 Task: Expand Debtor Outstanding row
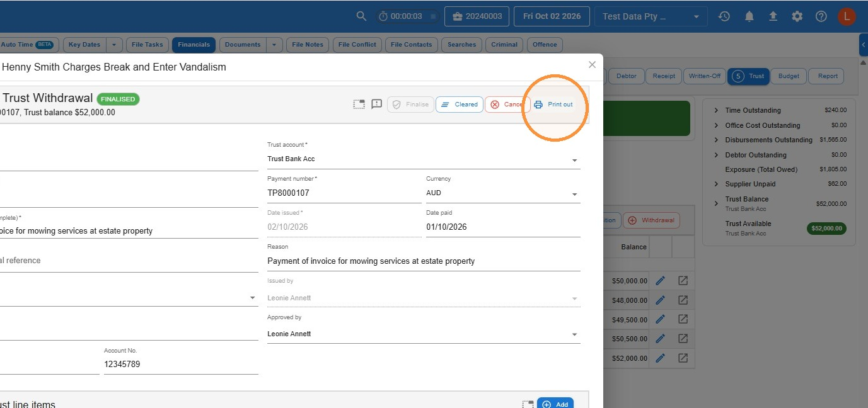coord(716,155)
